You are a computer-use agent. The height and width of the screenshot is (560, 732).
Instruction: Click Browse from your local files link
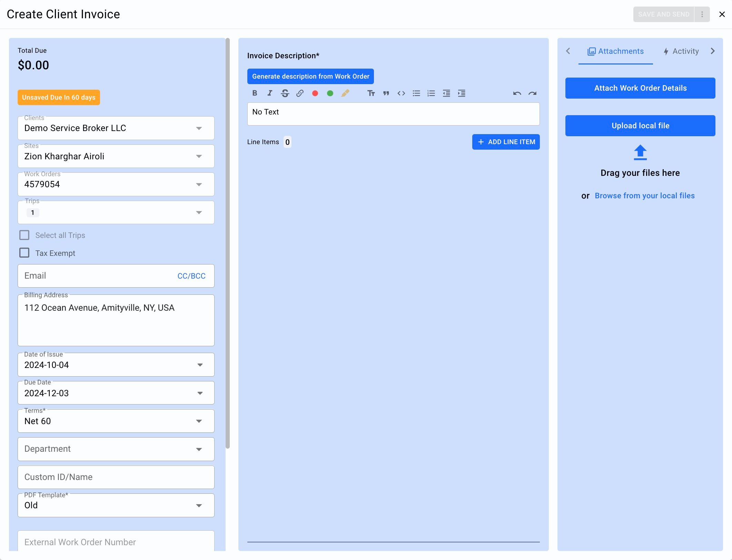644,196
